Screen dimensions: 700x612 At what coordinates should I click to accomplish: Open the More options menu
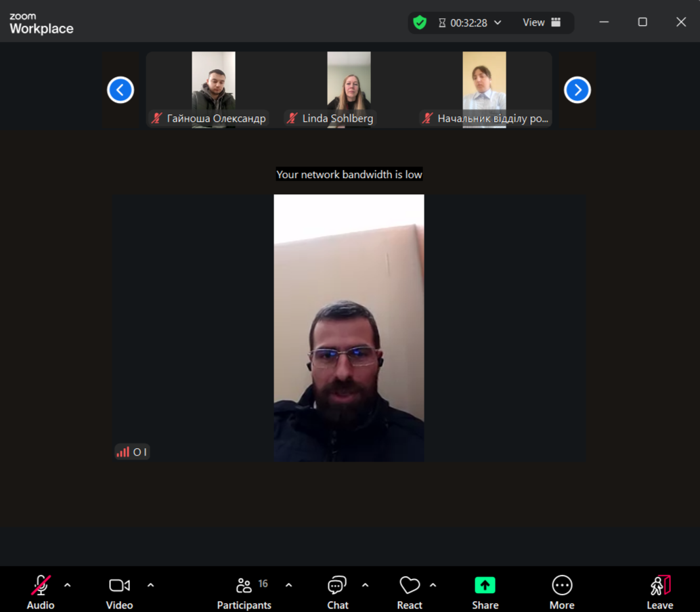click(562, 586)
